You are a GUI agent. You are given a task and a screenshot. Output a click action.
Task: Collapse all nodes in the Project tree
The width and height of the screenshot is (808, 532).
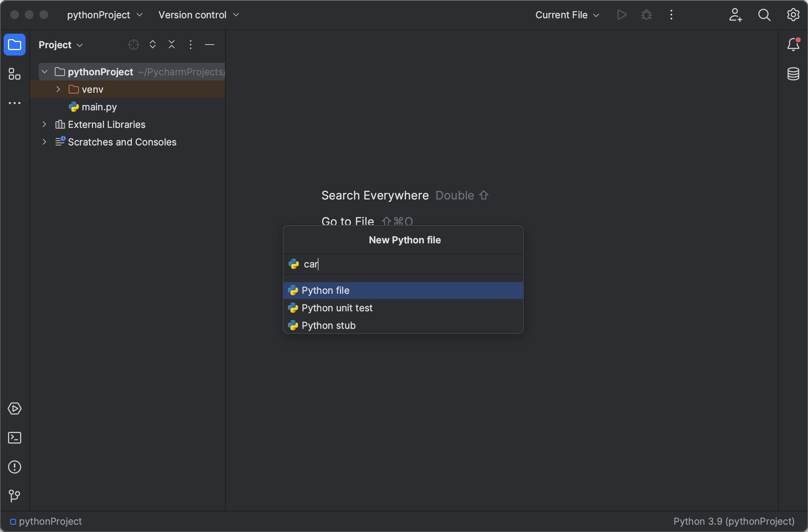[172, 44]
